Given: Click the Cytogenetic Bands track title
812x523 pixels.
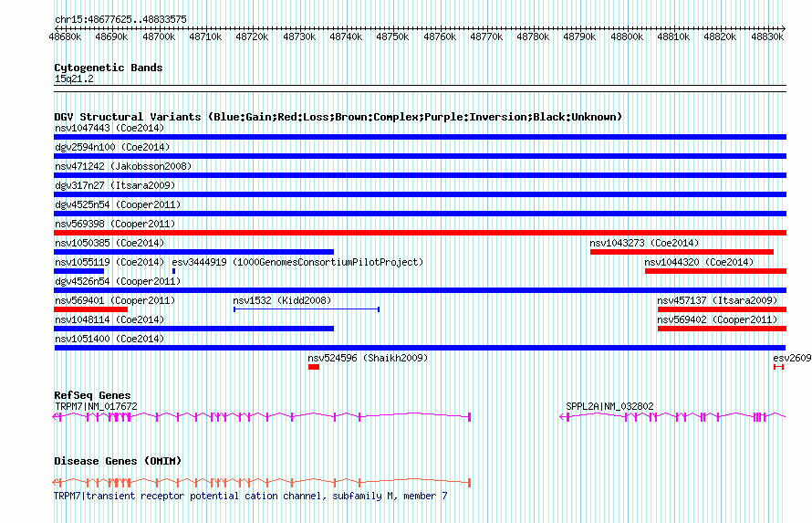Looking at the screenshot, I should click(x=109, y=68).
